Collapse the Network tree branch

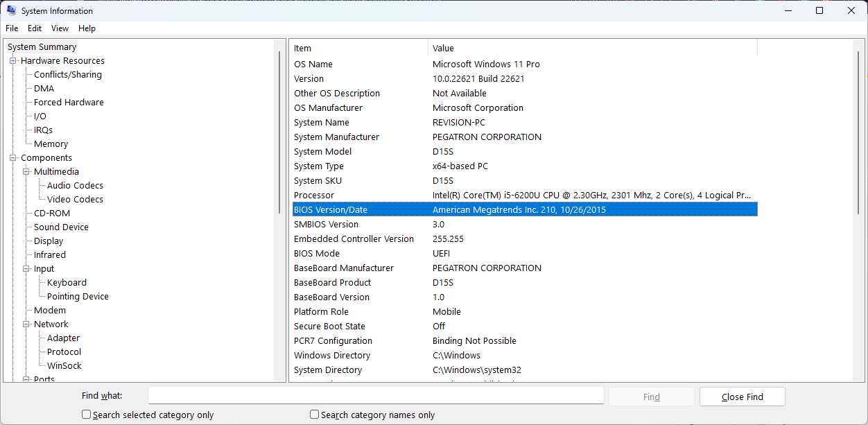[x=26, y=324]
